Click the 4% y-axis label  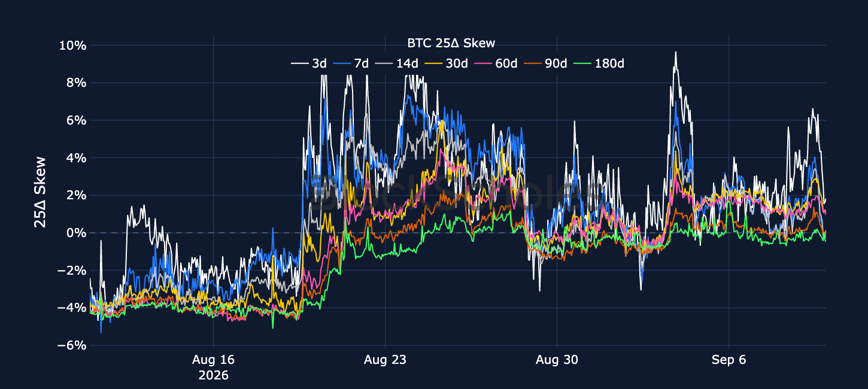point(76,158)
